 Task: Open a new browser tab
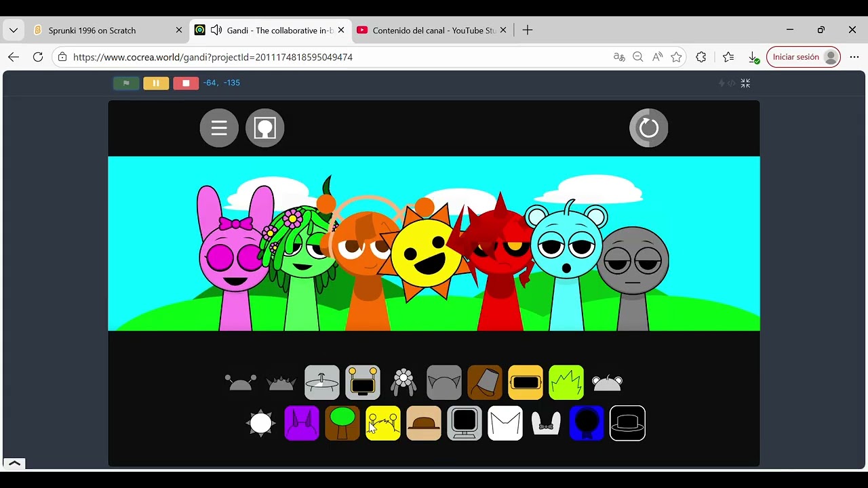click(x=528, y=30)
